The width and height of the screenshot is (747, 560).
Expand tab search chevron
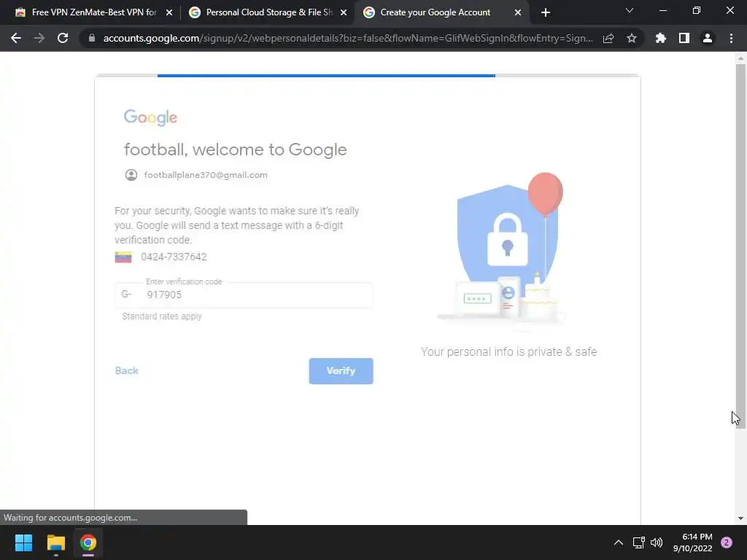pyautogui.click(x=630, y=10)
